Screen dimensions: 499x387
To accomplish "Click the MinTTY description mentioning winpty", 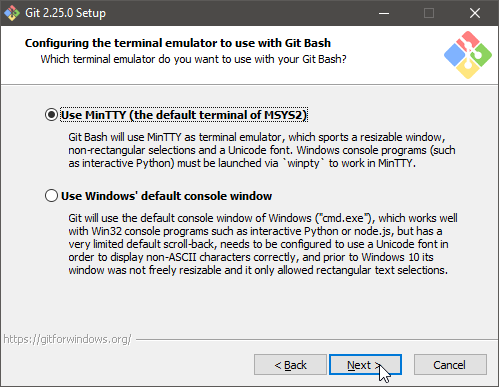I will (x=262, y=150).
